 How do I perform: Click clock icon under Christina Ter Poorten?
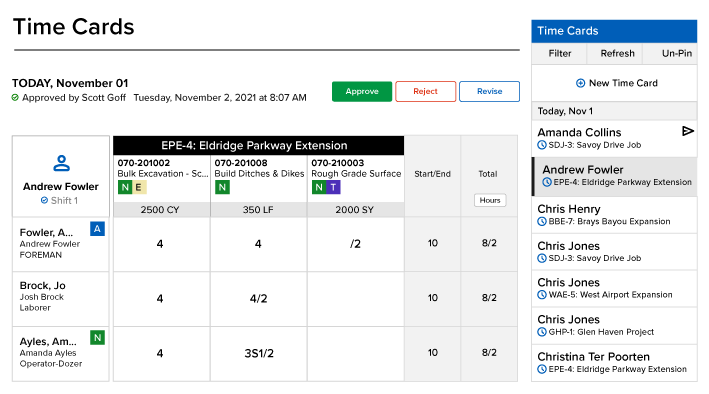coord(542,369)
